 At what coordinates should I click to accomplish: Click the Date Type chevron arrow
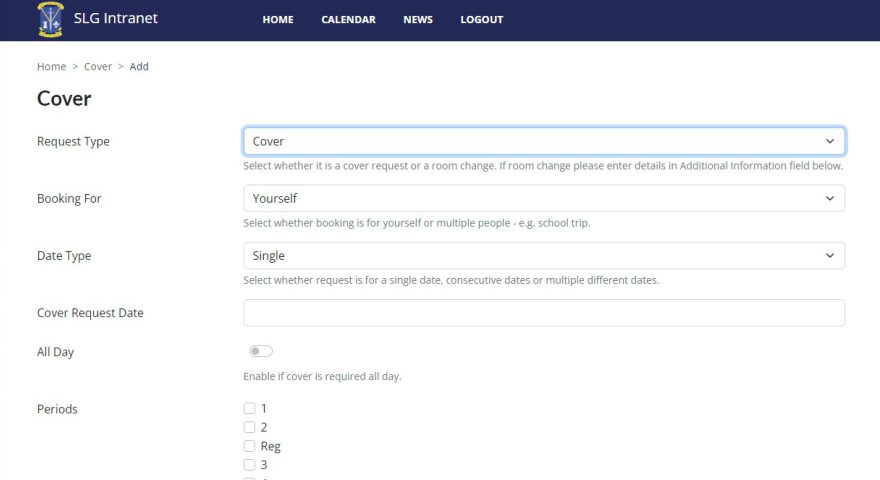[829, 256]
